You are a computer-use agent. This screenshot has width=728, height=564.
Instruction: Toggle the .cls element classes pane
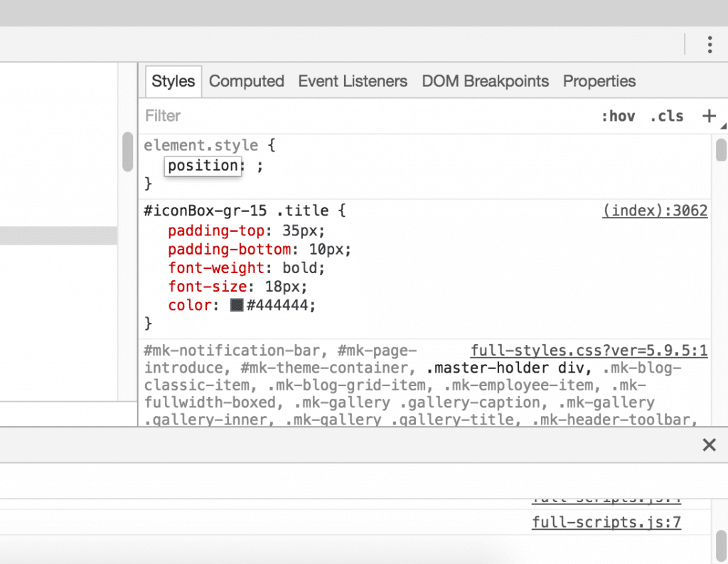pos(666,115)
